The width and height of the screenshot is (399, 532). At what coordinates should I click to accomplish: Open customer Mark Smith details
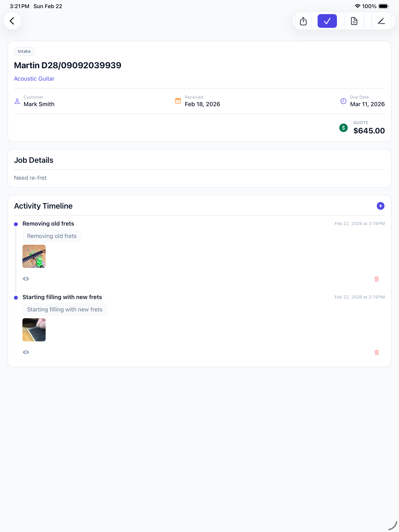pos(39,104)
